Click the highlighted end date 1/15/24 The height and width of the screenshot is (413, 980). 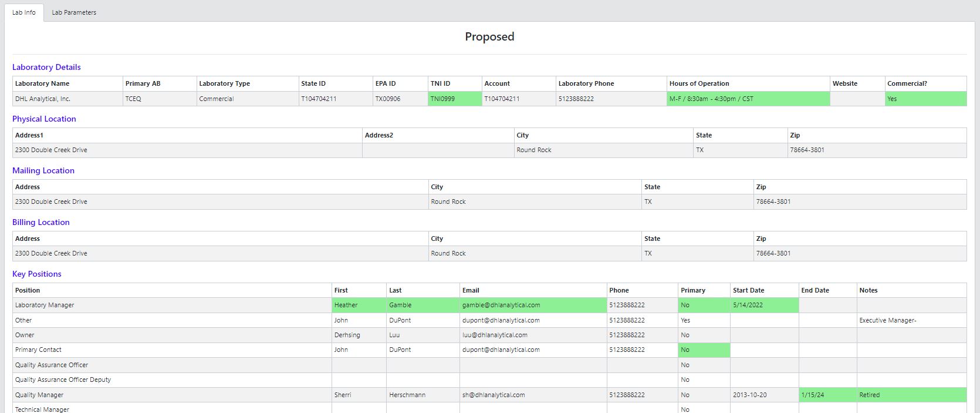tap(828, 395)
